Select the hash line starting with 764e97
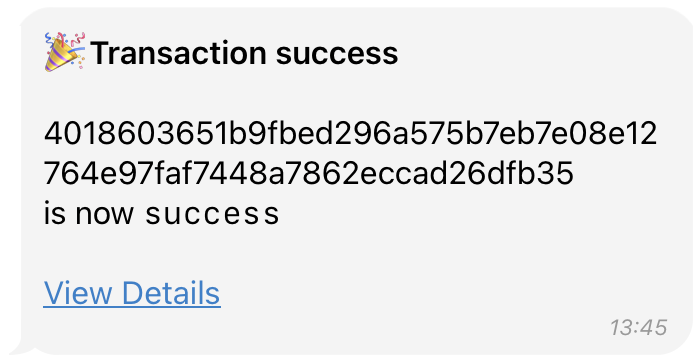The height and width of the screenshot is (361, 699). tap(308, 173)
